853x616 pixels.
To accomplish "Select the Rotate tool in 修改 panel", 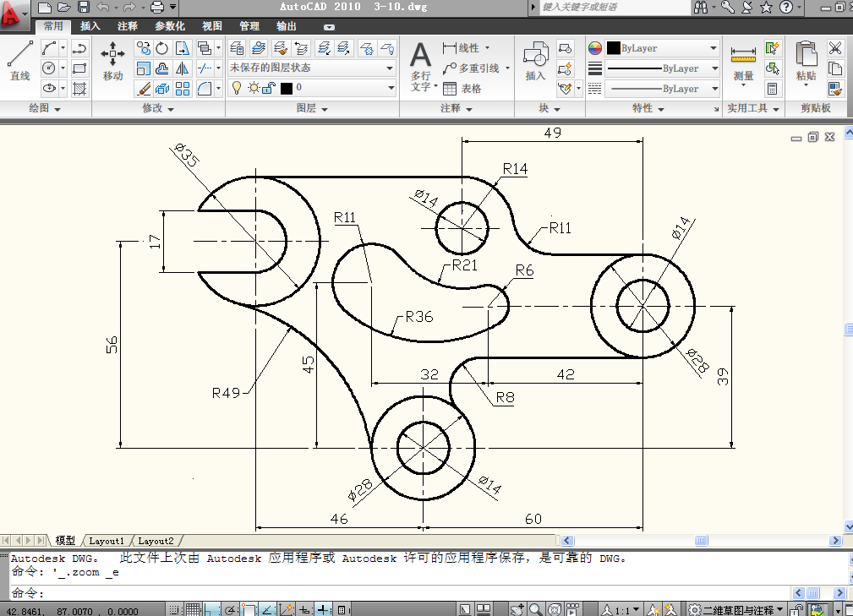I will point(161,48).
